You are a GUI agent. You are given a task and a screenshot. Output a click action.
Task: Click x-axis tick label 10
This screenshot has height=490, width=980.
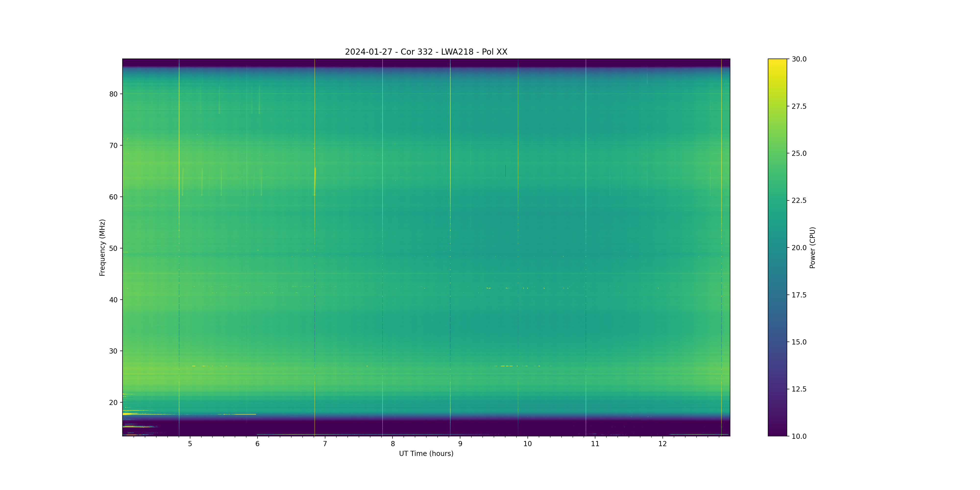click(527, 444)
